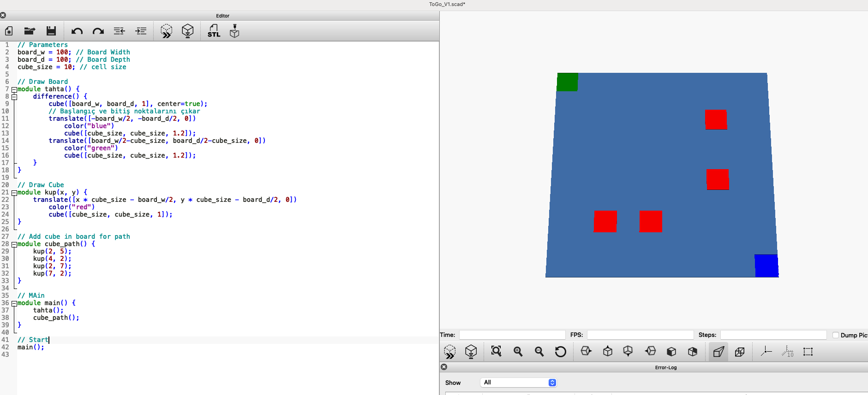868x395 pixels.
Task: Click the ToGo_V1.scad* window title
Action: point(447,4)
